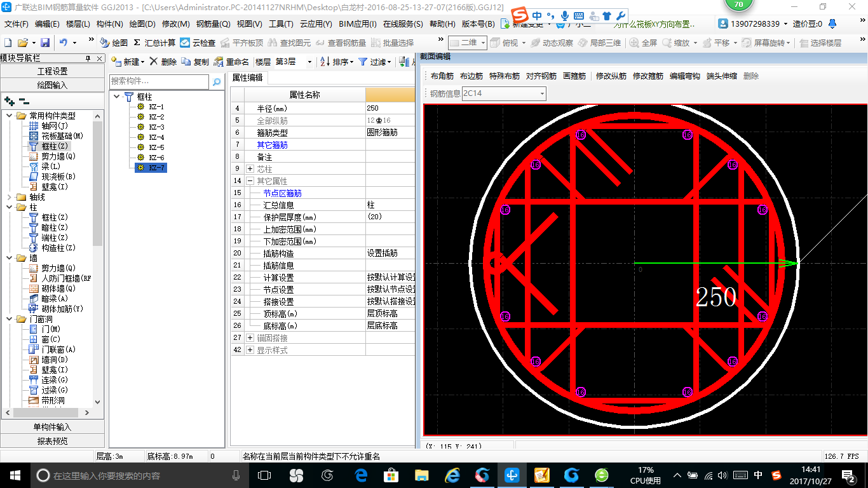Select 筏板基础(M) in navigation tree
The width and height of the screenshot is (868, 488).
[x=62, y=136]
